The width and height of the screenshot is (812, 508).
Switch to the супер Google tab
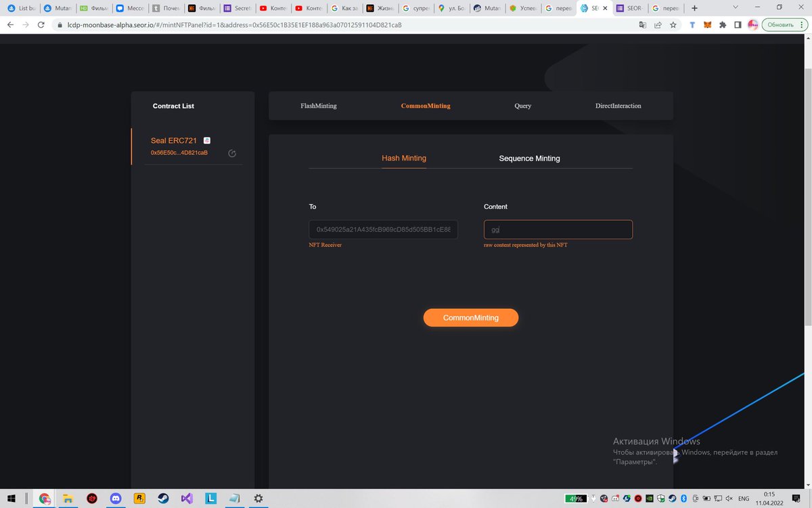pos(415,8)
